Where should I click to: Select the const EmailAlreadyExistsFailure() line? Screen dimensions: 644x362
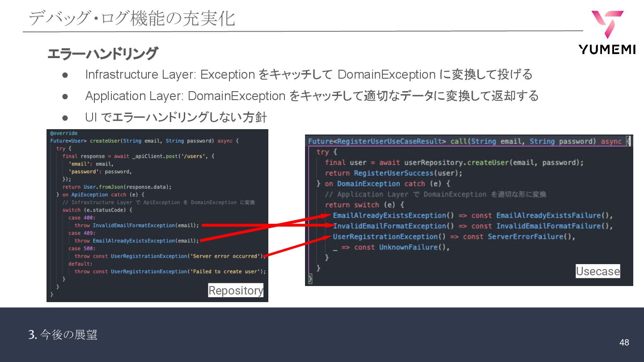pyautogui.click(x=473, y=215)
